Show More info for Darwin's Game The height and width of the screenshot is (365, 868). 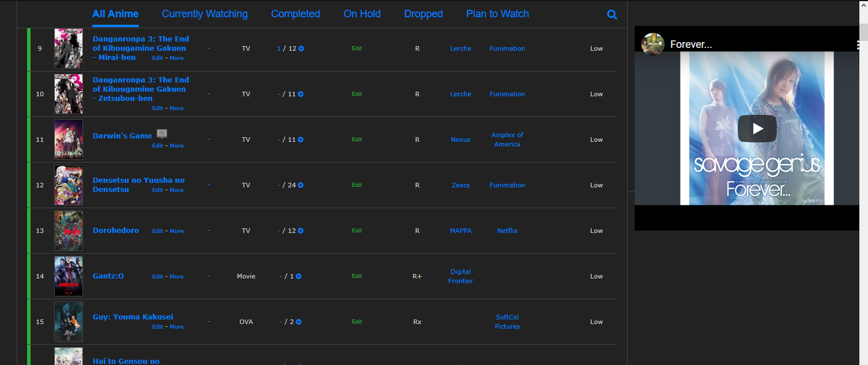[176, 146]
